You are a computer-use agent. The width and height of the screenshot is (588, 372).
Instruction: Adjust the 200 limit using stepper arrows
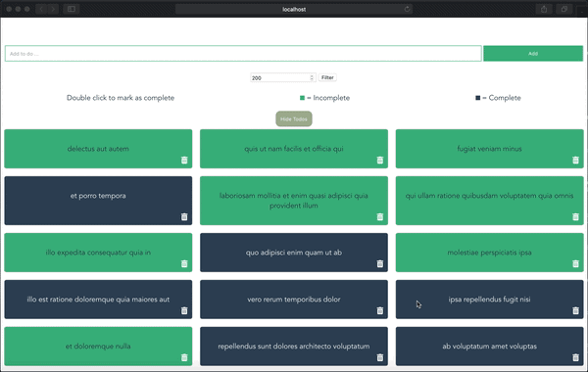(312, 77)
